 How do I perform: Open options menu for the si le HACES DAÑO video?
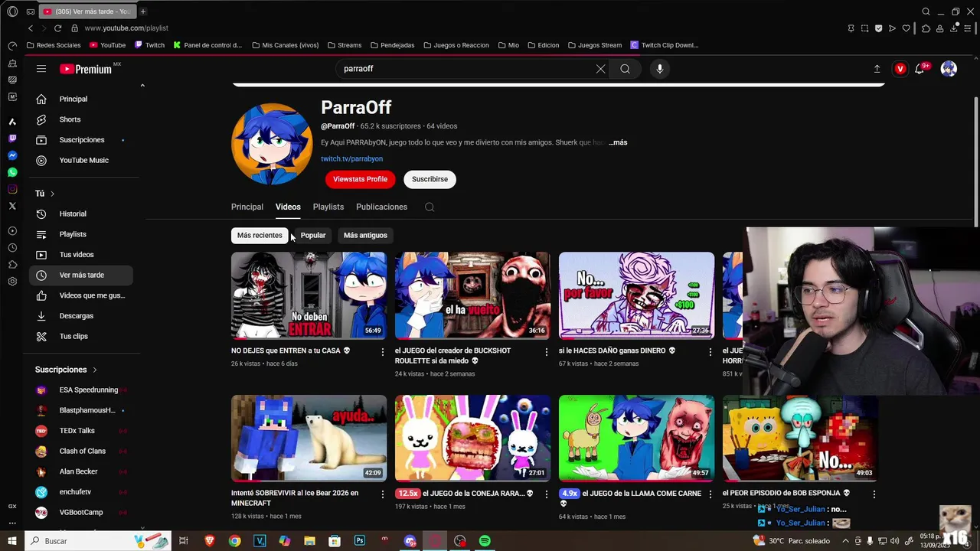(x=710, y=351)
